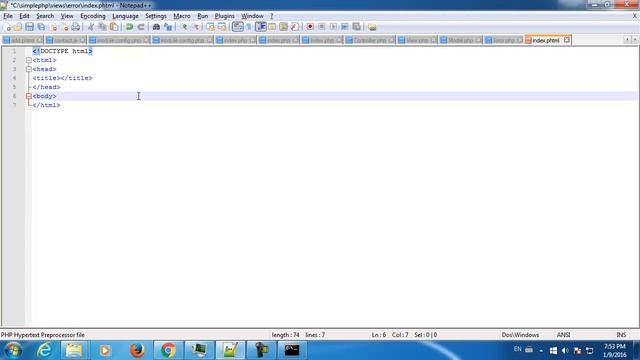Click the Zoom In toolbar icon
The width and height of the screenshot is (640, 360).
click(184, 27)
